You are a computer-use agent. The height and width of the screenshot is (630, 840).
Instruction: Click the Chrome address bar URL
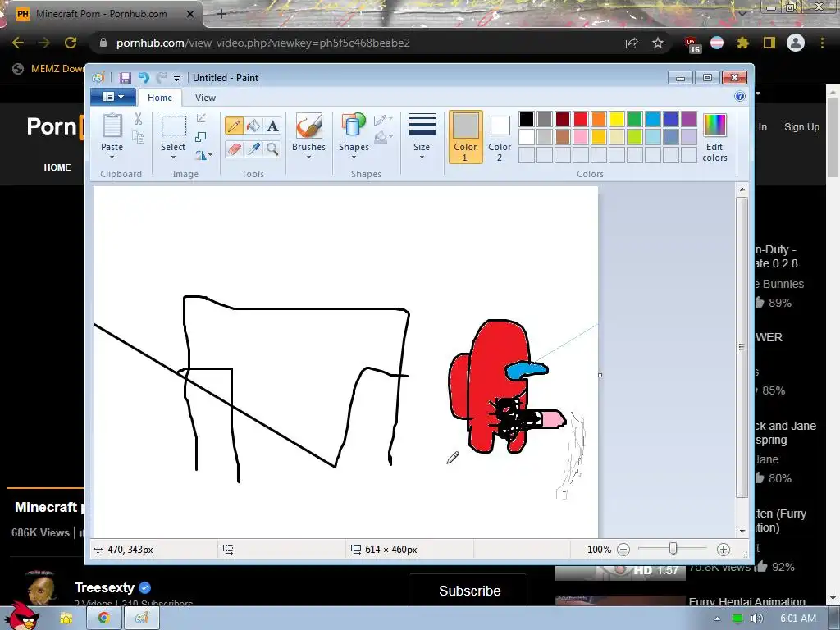[x=263, y=43]
